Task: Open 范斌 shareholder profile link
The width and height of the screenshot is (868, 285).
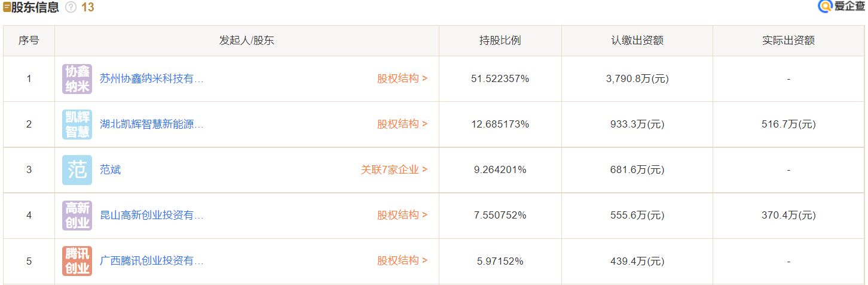Action: (111, 169)
